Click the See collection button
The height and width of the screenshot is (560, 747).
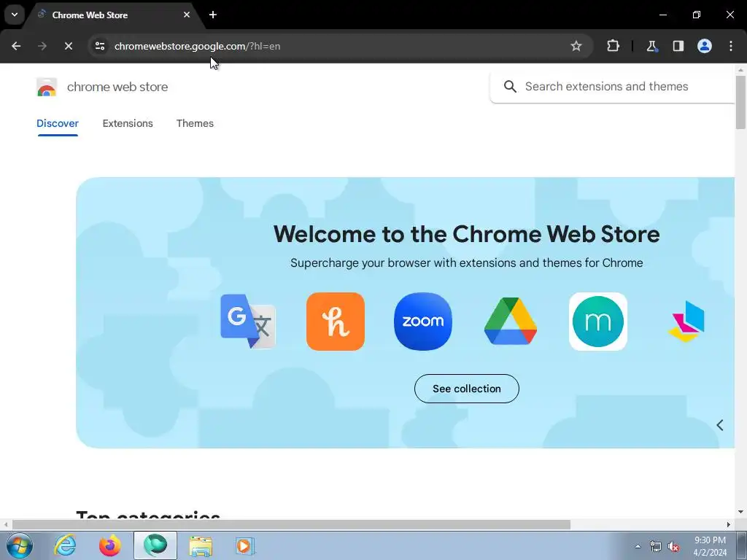coord(467,389)
